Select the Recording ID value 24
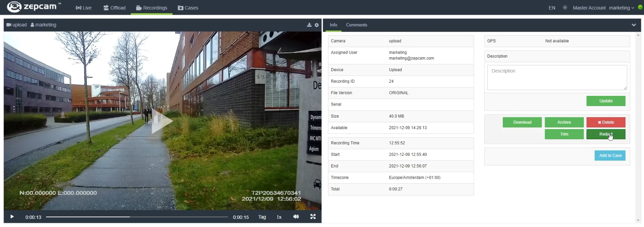644x227 pixels. [x=391, y=81]
